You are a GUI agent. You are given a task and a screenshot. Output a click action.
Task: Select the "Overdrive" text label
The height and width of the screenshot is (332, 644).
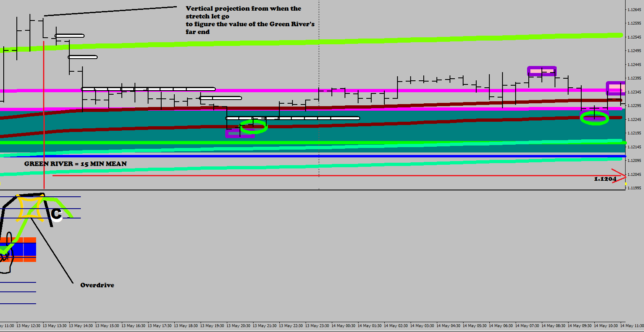(97, 285)
